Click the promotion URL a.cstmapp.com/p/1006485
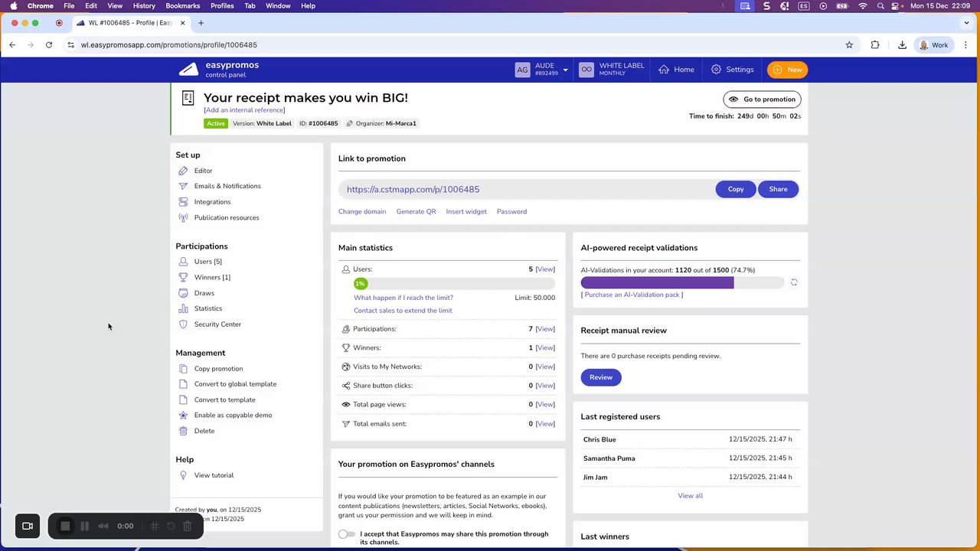980x551 pixels. (x=413, y=189)
